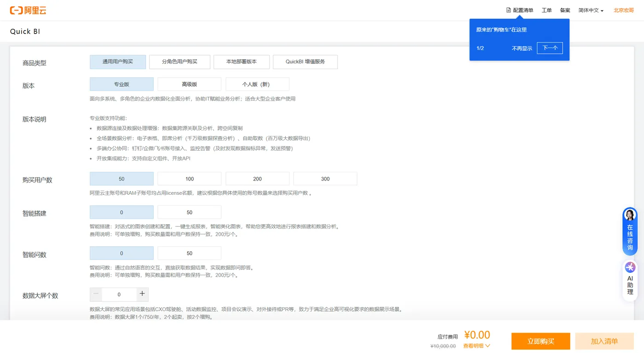Select 分角色用户购买 product type
The image size is (644, 362).
pos(180,62)
